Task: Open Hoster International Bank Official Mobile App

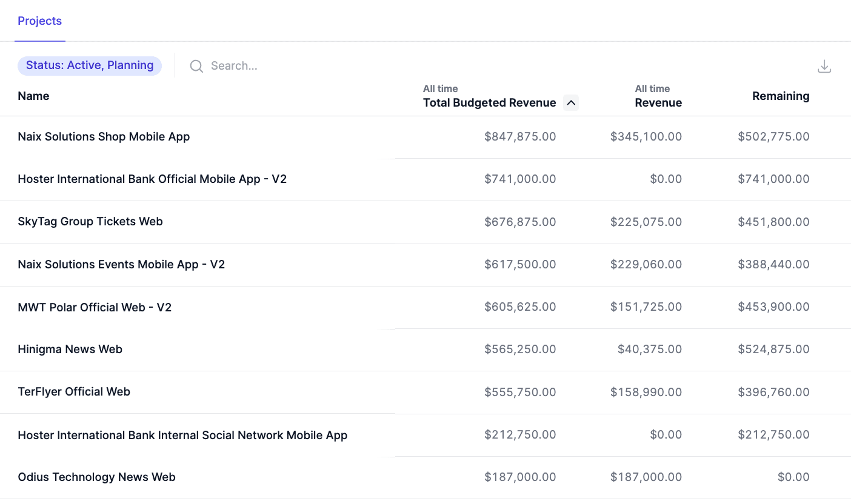Action: click(152, 179)
